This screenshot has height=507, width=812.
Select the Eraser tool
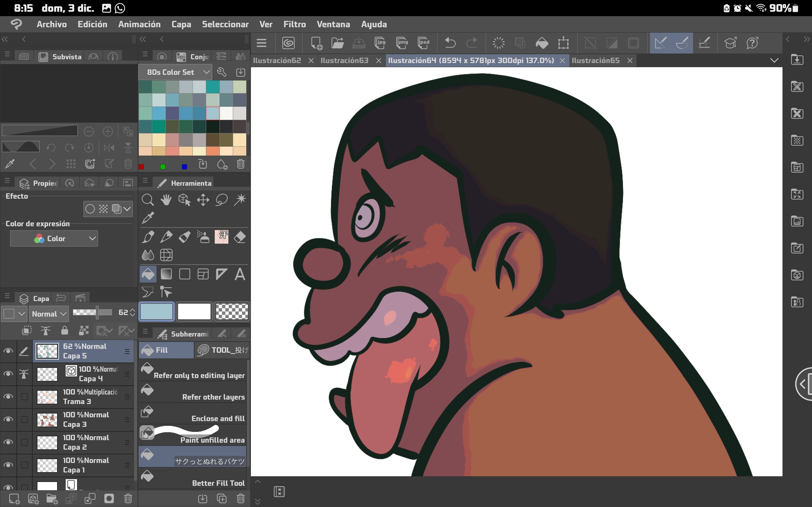pos(239,237)
